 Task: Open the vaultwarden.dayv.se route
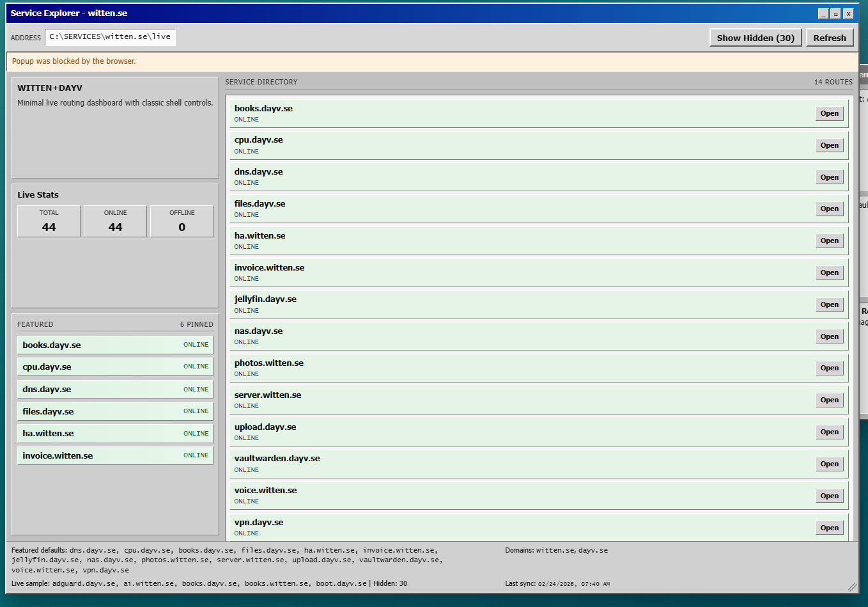point(829,464)
